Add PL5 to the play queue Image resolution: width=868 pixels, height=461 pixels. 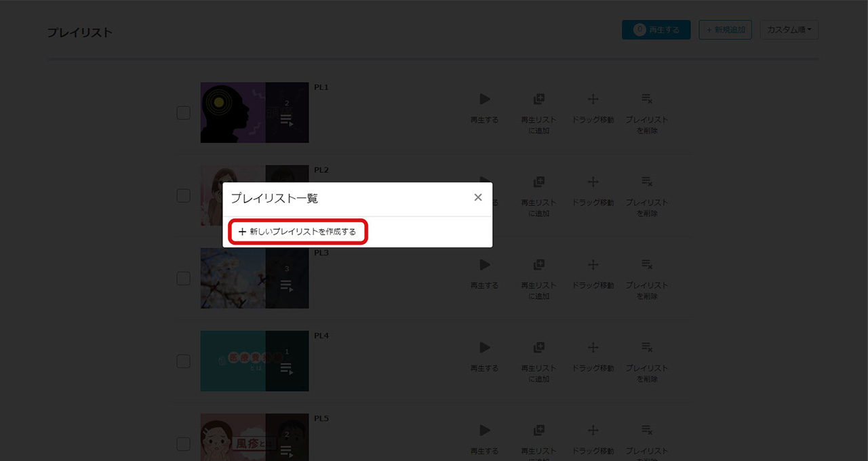(538, 441)
